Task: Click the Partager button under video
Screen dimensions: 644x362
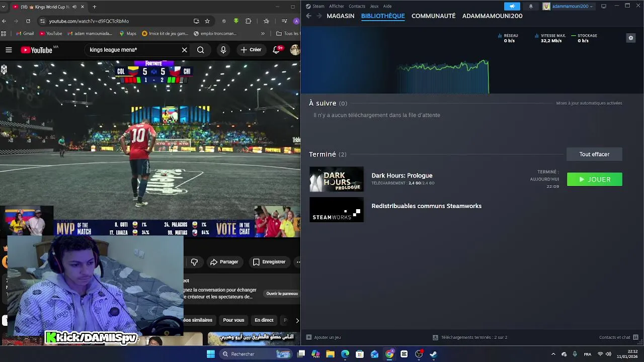Action: point(224,262)
